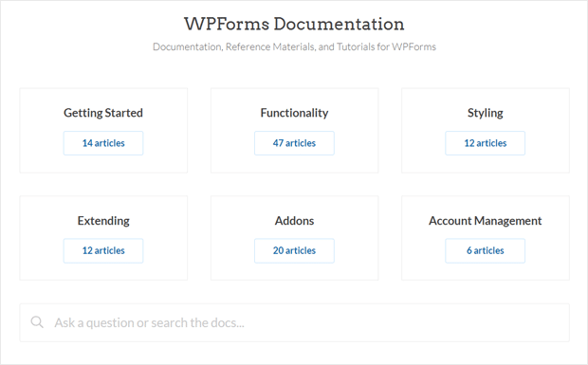Screen dimensions: 588x365
Task: Select the Account Management heading
Action: point(486,221)
